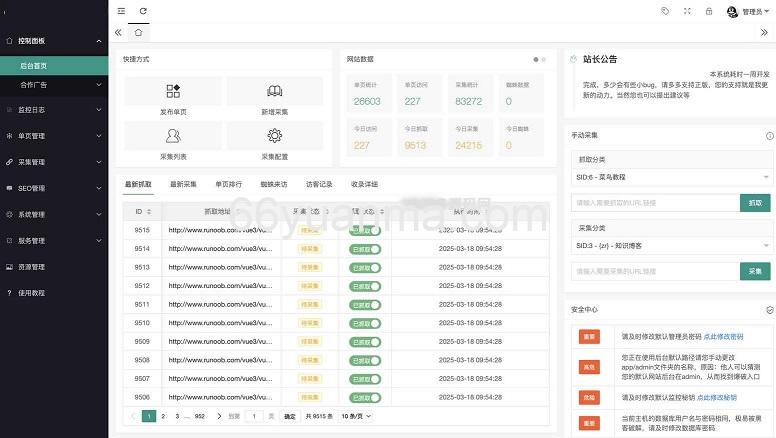Switch to the 蜘蛛来访 tab
This screenshot has width=776, height=438.
pyautogui.click(x=274, y=184)
